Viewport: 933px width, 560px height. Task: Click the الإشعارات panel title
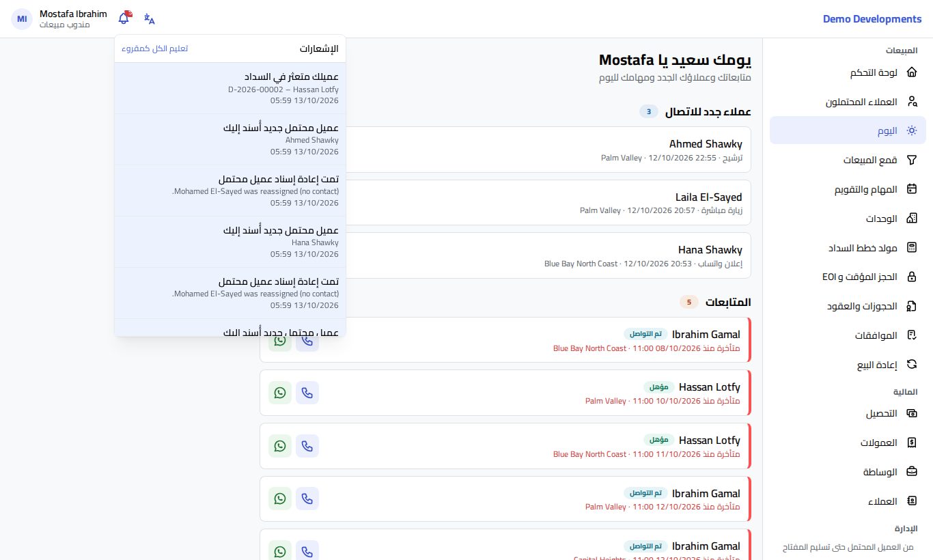pyautogui.click(x=319, y=48)
